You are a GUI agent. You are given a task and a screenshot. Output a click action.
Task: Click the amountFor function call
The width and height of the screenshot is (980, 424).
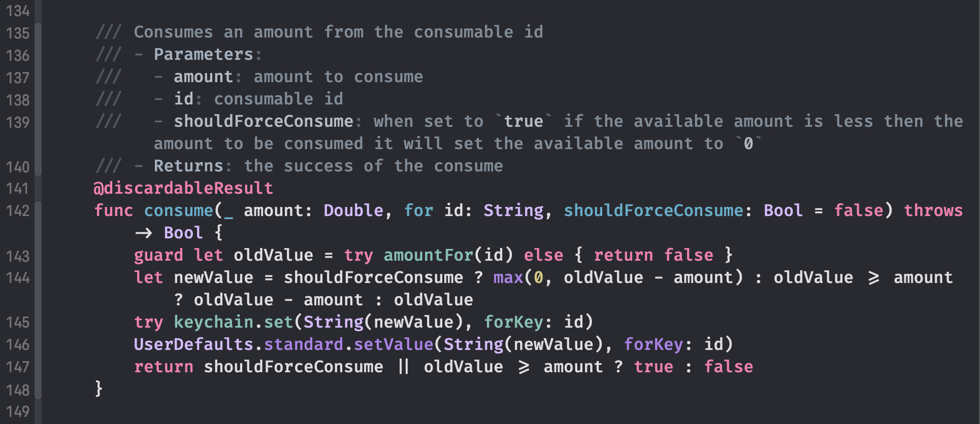[x=428, y=255]
